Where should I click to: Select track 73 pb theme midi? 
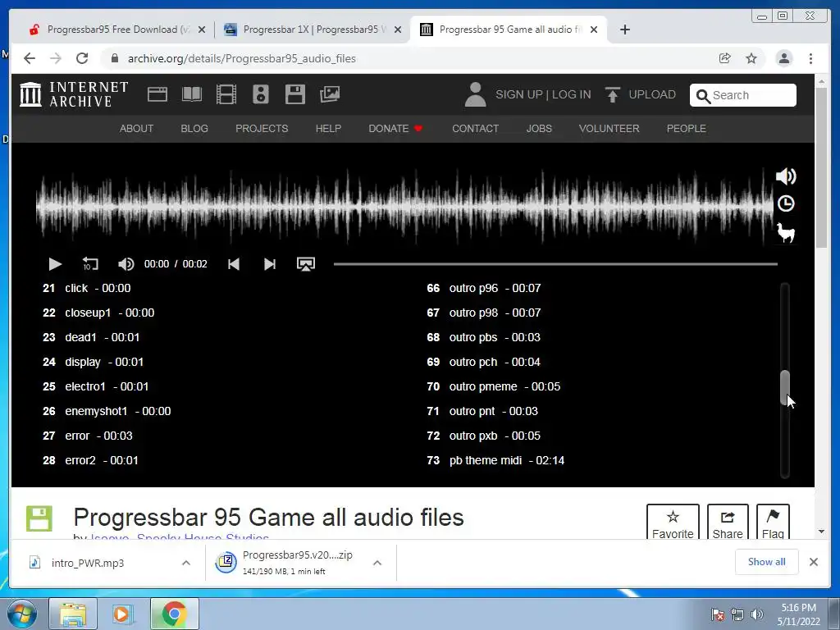pos(495,460)
